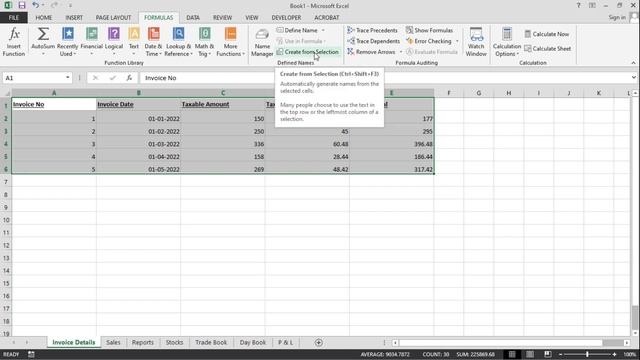Click Calculate Sheet
The height and width of the screenshot is (360, 640).
coord(548,49)
